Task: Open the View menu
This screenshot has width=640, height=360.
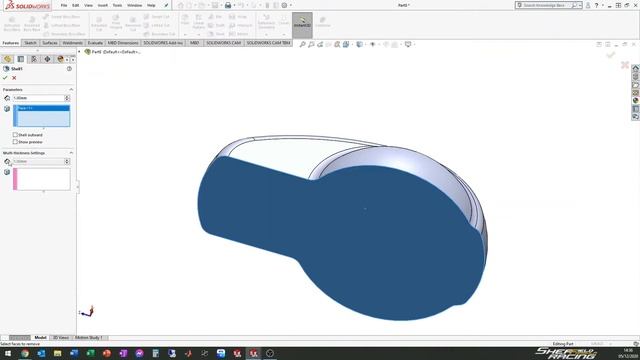Action: (88, 5)
